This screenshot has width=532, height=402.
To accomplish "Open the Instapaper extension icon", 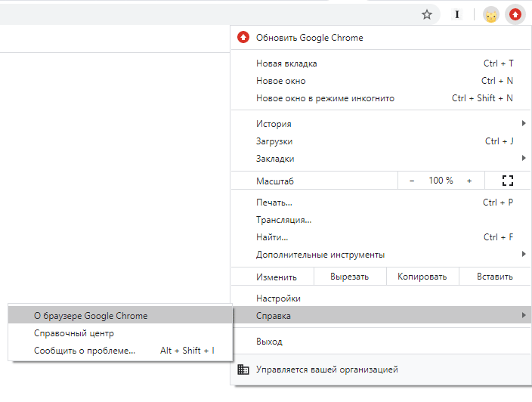I will (x=457, y=14).
